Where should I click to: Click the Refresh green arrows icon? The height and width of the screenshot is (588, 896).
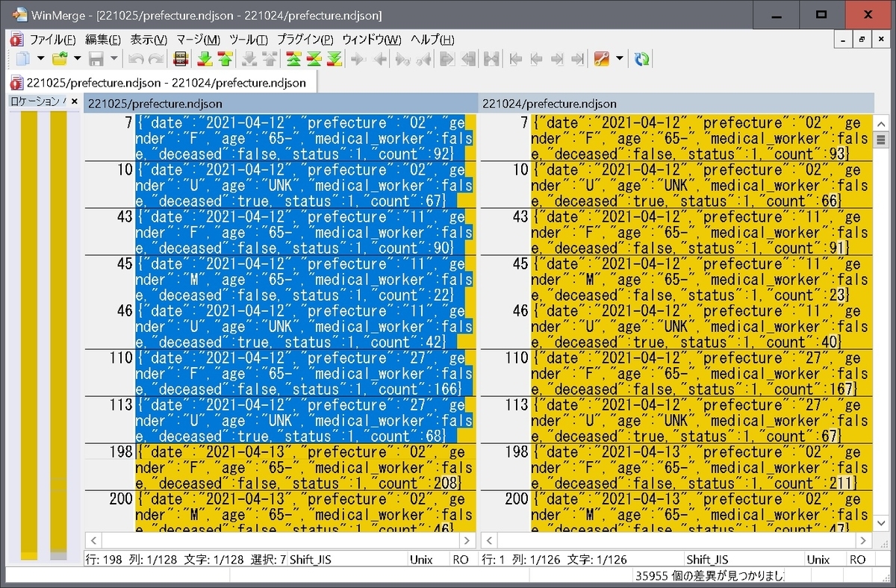(x=641, y=59)
